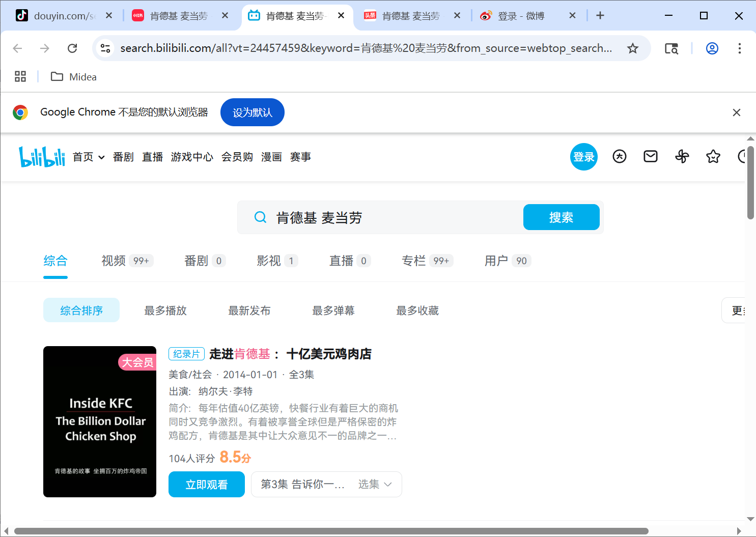Select the 用户 90 results tab
The image size is (756, 537).
(x=508, y=261)
